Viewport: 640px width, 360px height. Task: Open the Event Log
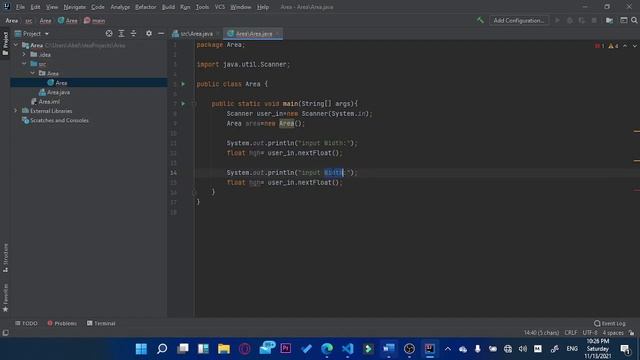click(x=609, y=323)
